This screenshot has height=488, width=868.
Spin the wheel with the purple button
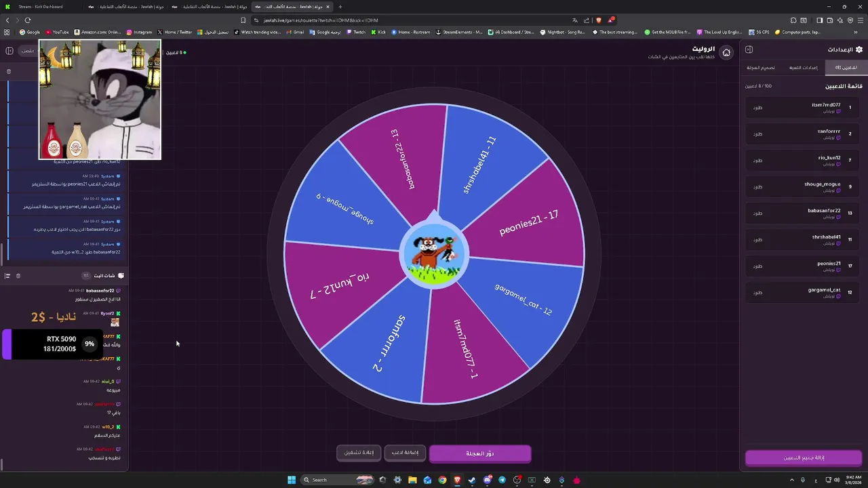(x=480, y=453)
